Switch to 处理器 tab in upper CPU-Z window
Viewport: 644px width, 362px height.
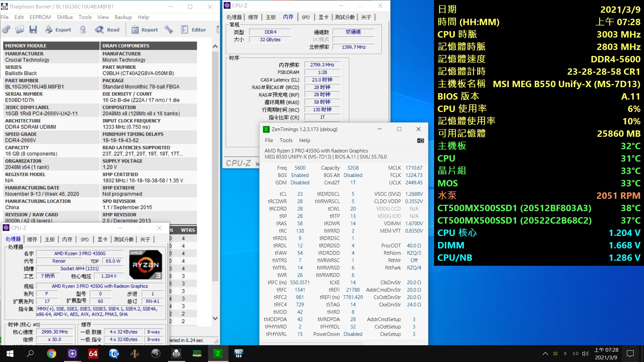(234, 17)
